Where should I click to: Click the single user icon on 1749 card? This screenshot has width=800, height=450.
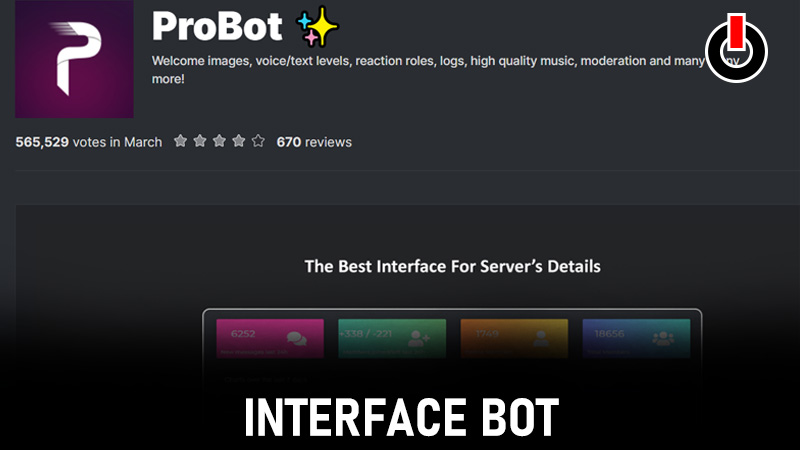coord(541,338)
